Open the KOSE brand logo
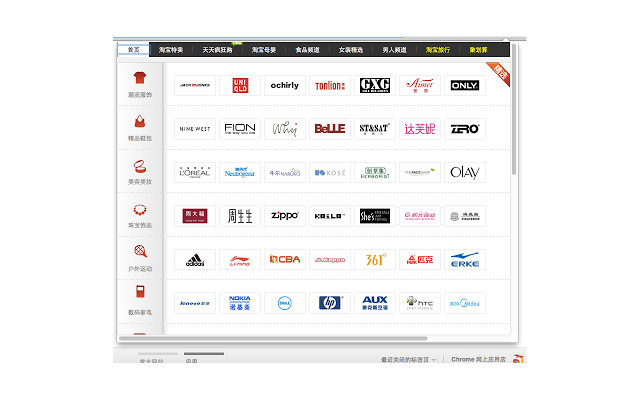This screenshot has width=640, height=400. click(330, 173)
